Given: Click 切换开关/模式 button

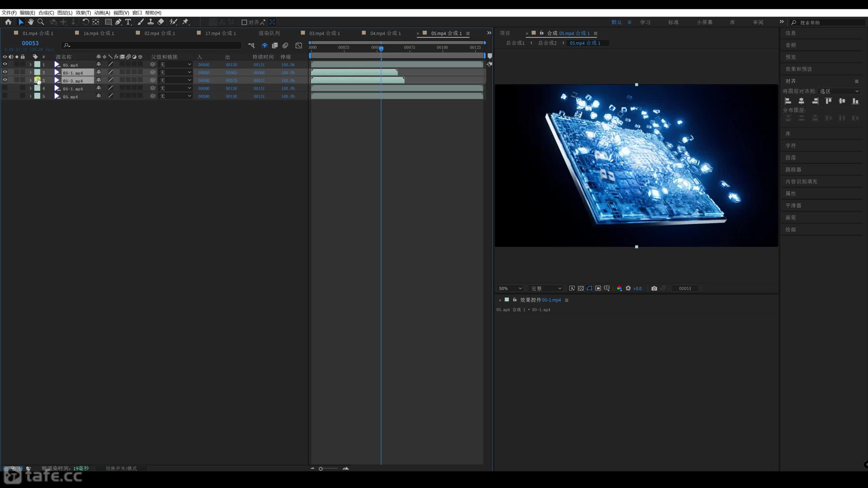Looking at the screenshot, I should pos(121,468).
